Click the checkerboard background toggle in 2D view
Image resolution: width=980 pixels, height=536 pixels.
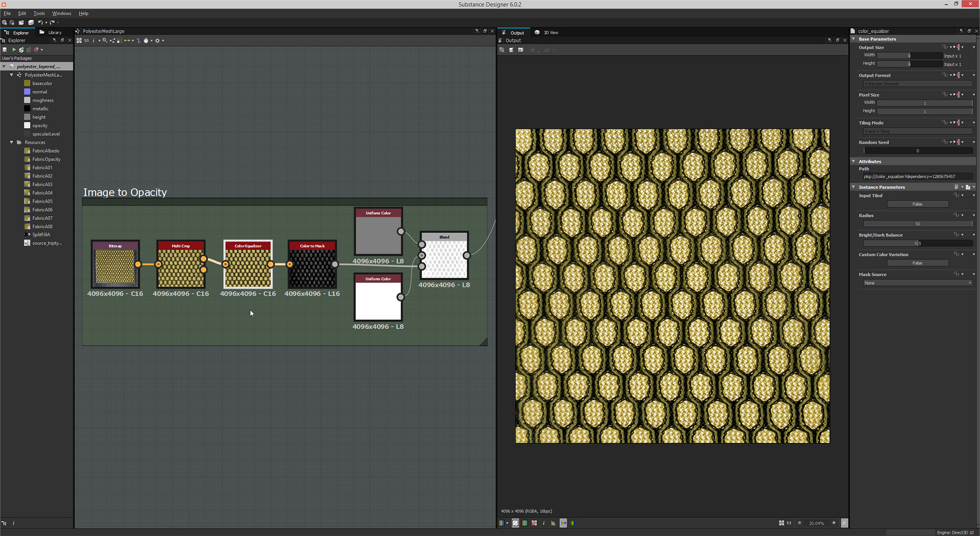515,523
